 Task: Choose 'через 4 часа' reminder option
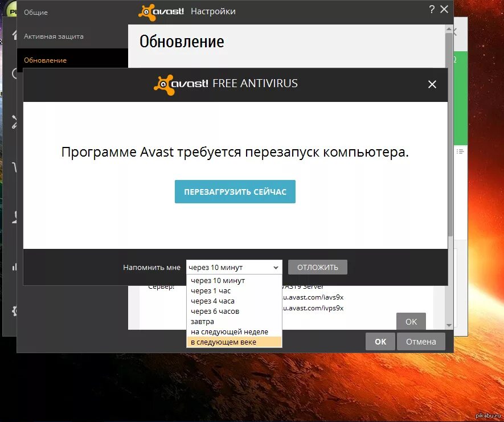[234, 301]
